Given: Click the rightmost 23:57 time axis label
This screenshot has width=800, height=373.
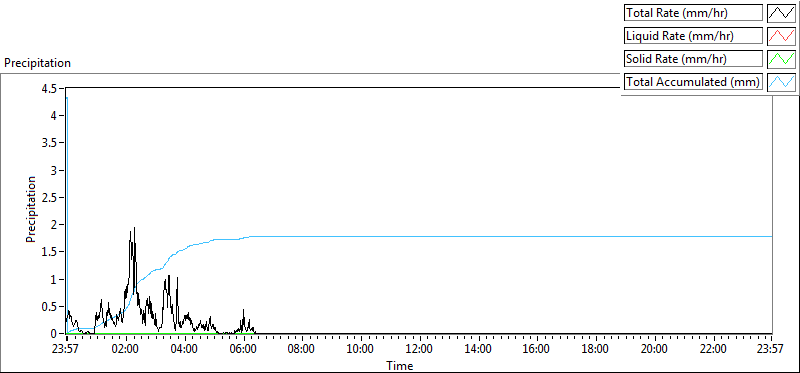Looking at the screenshot, I should pyautogui.click(x=771, y=350).
